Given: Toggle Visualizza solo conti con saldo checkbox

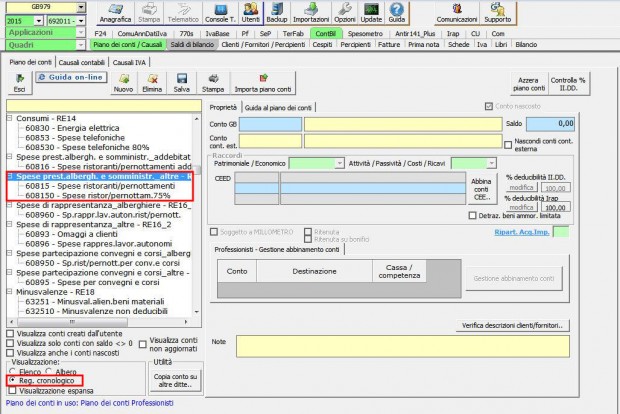Looking at the screenshot, I should tap(10, 343).
